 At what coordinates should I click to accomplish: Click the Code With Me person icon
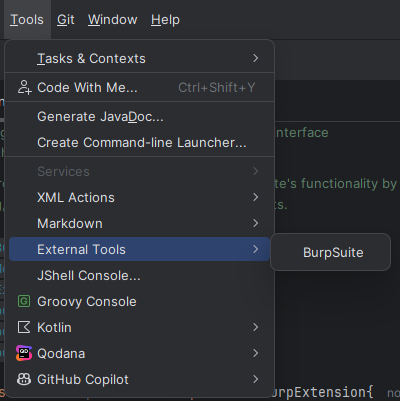pos(24,87)
